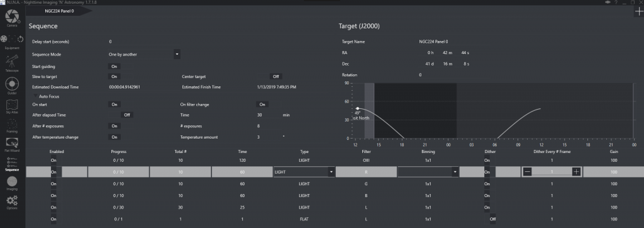Screen dimensions: 644x228
Task: Select the NGC224 Panel 0 tab
Action: tap(59, 11)
